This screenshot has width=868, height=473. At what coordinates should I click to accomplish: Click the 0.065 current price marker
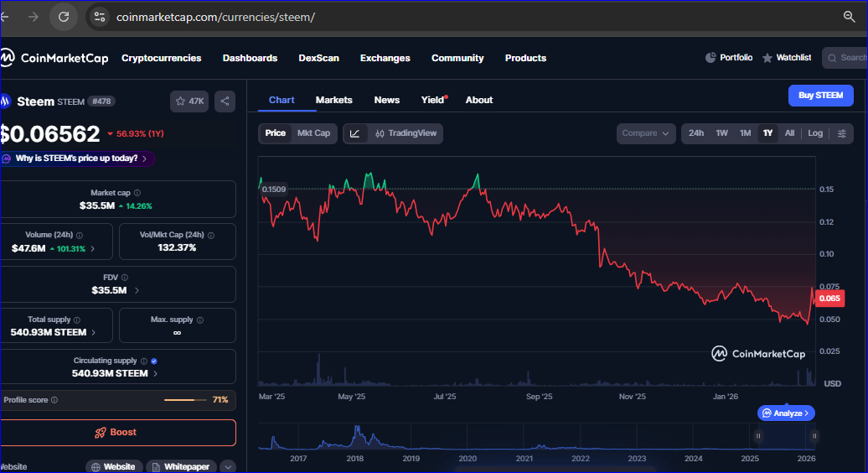pyautogui.click(x=829, y=299)
